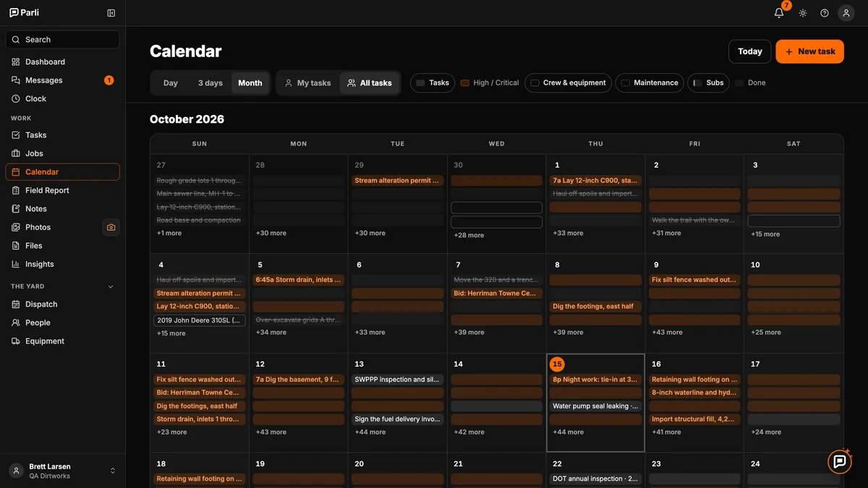Open Dispatch in sidebar
This screenshot has width=868, height=488.
63,304
